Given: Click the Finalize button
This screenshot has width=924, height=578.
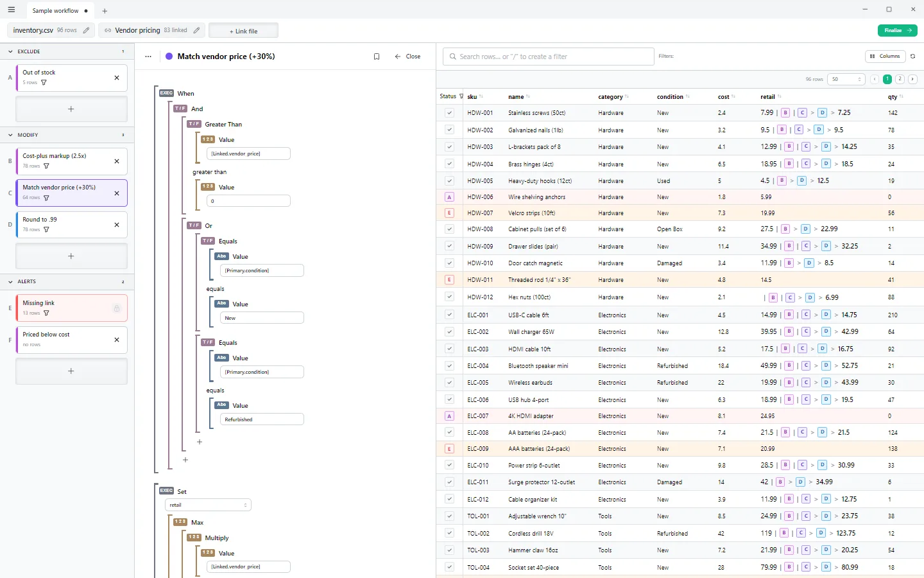Looking at the screenshot, I should (897, 30).
